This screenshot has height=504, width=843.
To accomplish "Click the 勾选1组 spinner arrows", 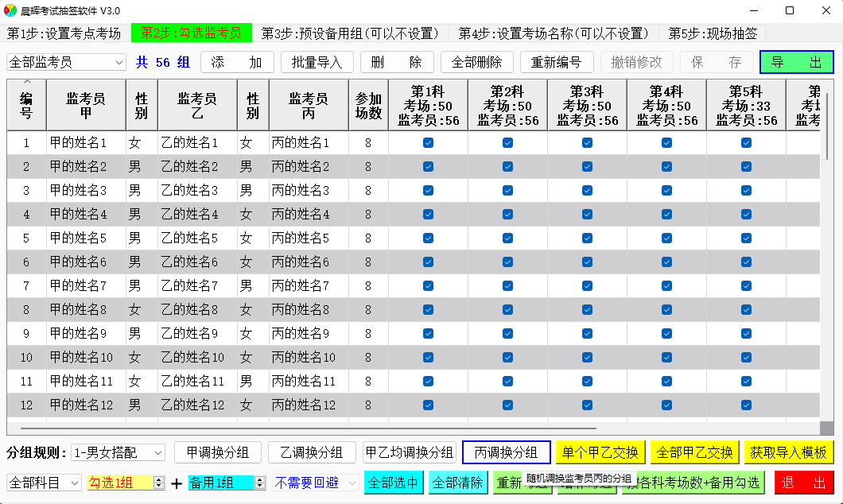I will click(158, 483).
